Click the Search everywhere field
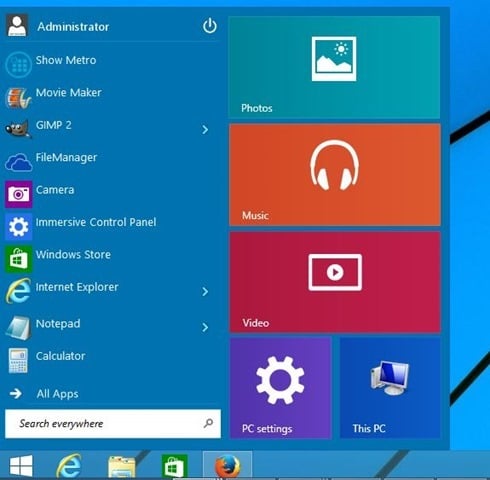 pyautogui.click(x=113, y=423)
